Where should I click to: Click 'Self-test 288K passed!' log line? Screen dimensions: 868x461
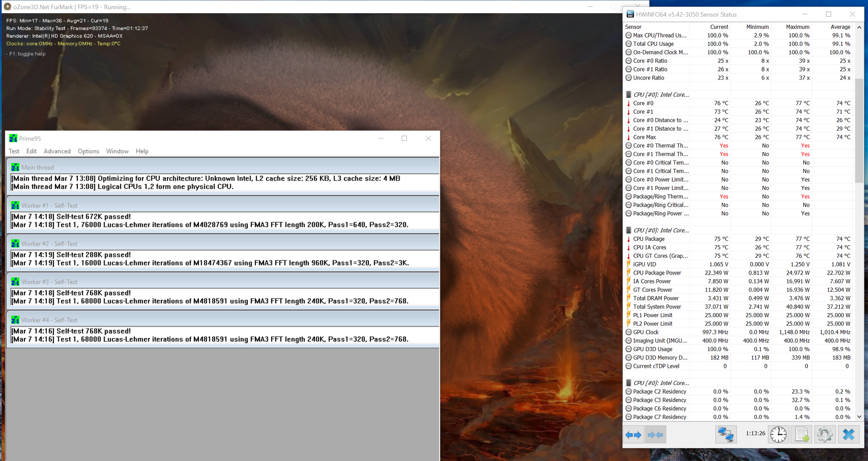(x=71, y=255)
